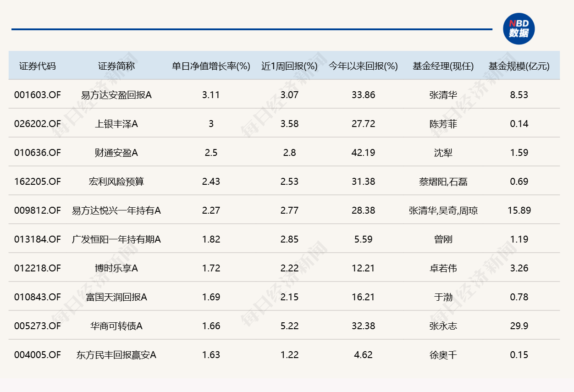
Task: Click fund name 东方民丰回报赢安A
Action: (116, 355)
